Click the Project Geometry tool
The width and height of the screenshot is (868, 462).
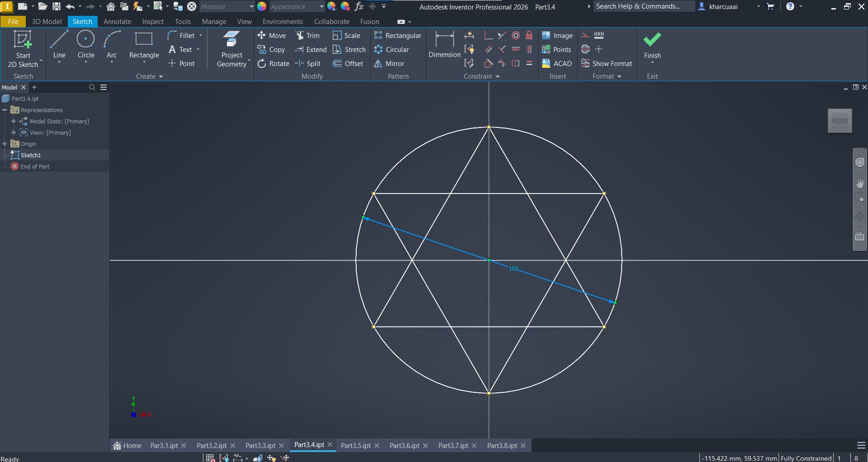point(231,50)
